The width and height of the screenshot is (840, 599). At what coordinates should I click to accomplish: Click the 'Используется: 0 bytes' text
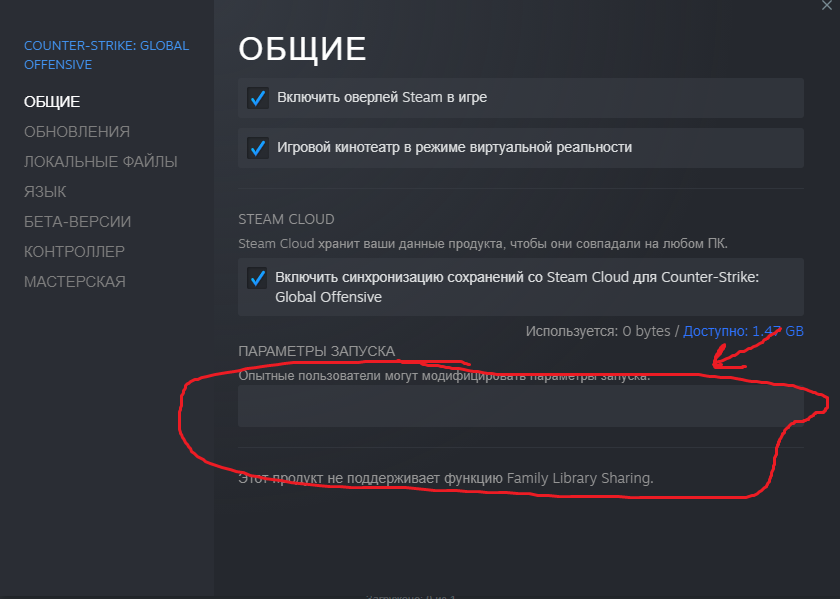click(x=598, y=331)
